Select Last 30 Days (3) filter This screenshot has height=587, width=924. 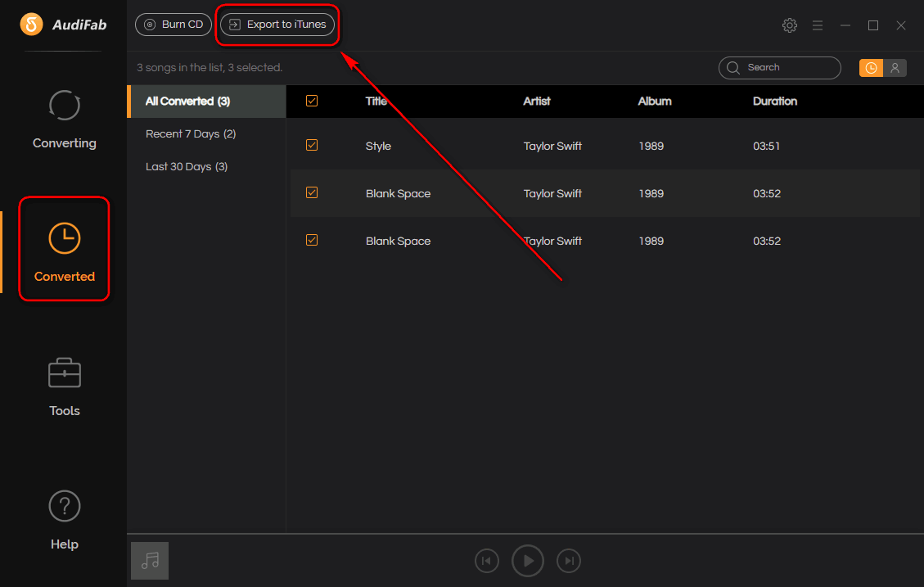pyautogui.click(x=187, y=167)
